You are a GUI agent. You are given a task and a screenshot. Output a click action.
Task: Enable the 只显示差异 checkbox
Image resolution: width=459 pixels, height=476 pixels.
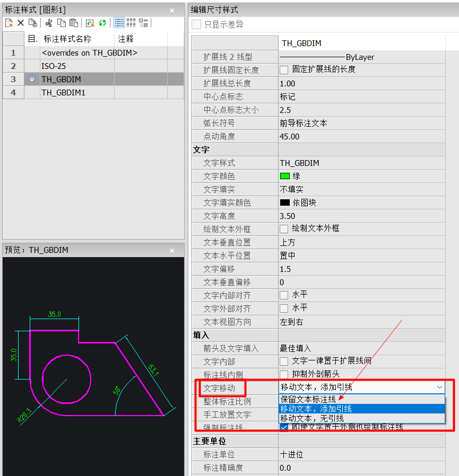pyautogui.click(x=196, y=24)
